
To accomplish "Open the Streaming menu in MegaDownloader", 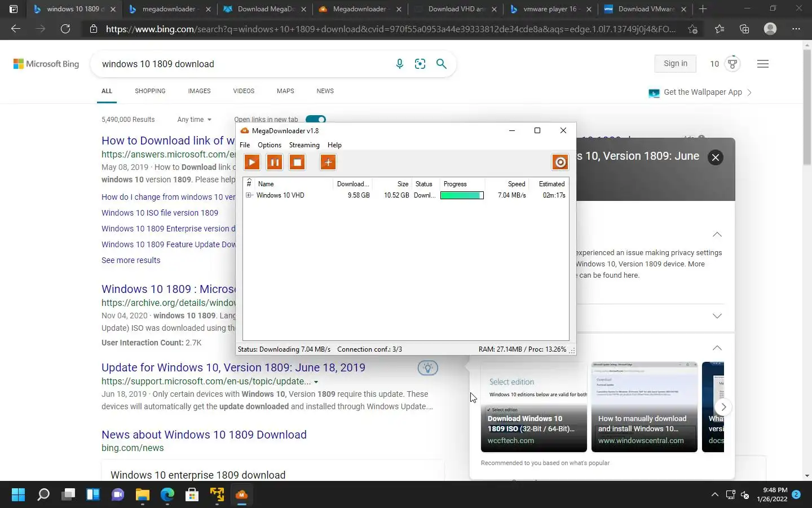I will pos(304,145).
